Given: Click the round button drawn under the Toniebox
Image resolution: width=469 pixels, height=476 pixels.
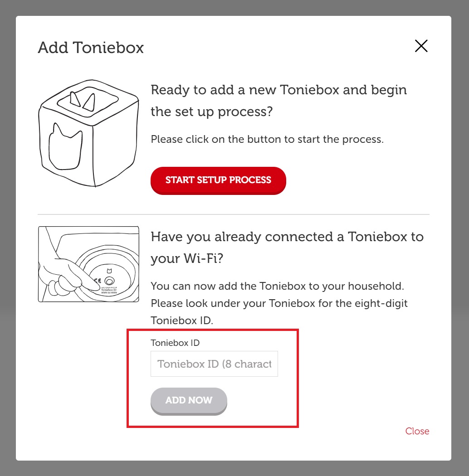Looking at the screenshot, I should coord(109,281).
